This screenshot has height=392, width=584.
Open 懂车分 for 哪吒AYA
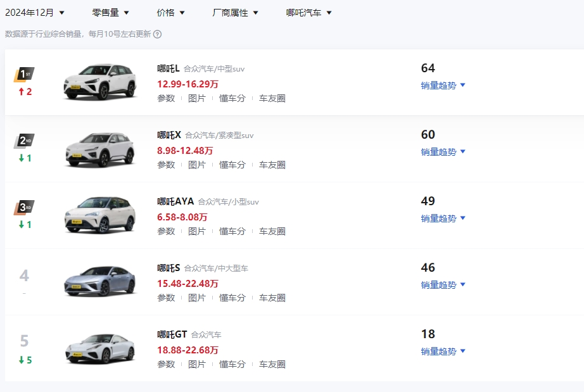232,231
